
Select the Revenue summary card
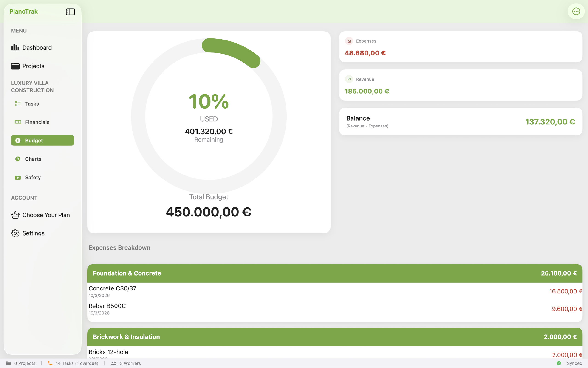(461, 85)
